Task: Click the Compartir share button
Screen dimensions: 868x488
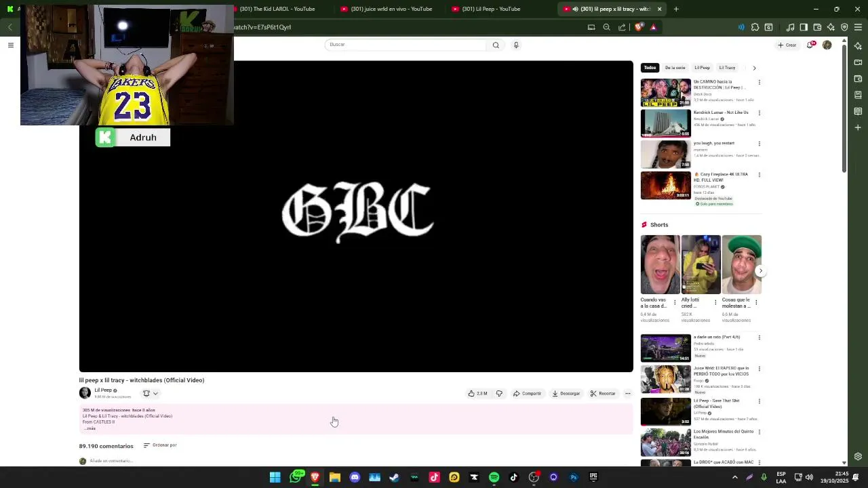Action: (x=527, y=393)
